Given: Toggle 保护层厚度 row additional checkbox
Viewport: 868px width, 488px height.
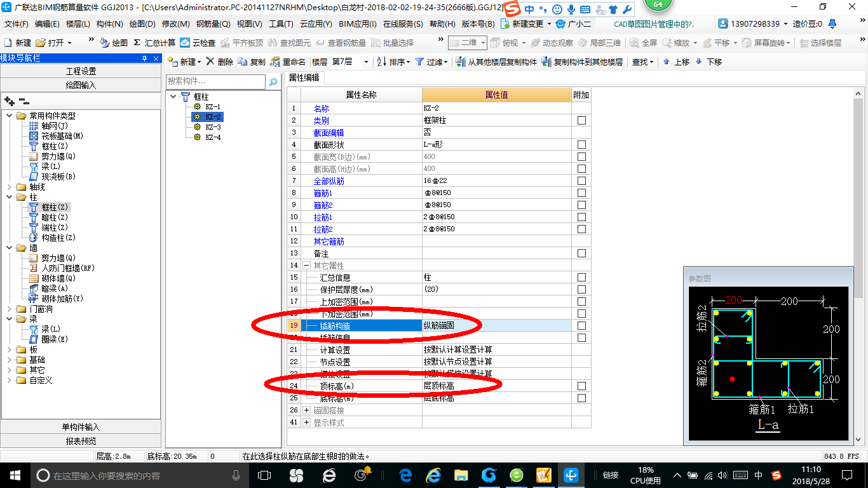Looking at the screenshot, I should tap(581, 290).
